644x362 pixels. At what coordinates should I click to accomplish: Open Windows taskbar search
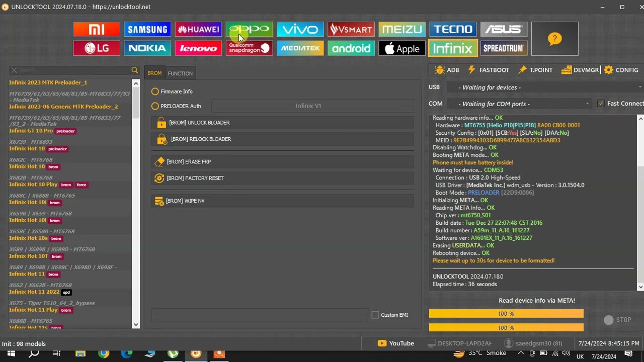(x=34, y=354)
